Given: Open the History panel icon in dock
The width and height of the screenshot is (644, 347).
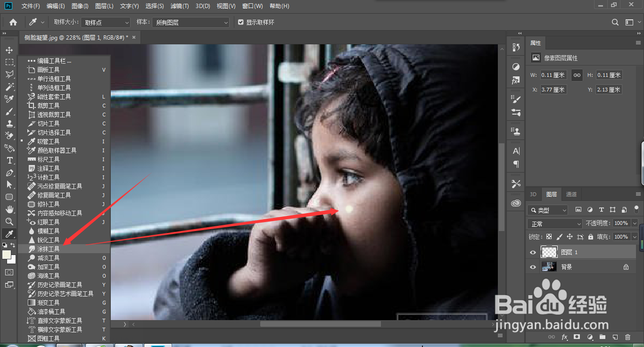Looking at the screenshot, I should 516,48.
